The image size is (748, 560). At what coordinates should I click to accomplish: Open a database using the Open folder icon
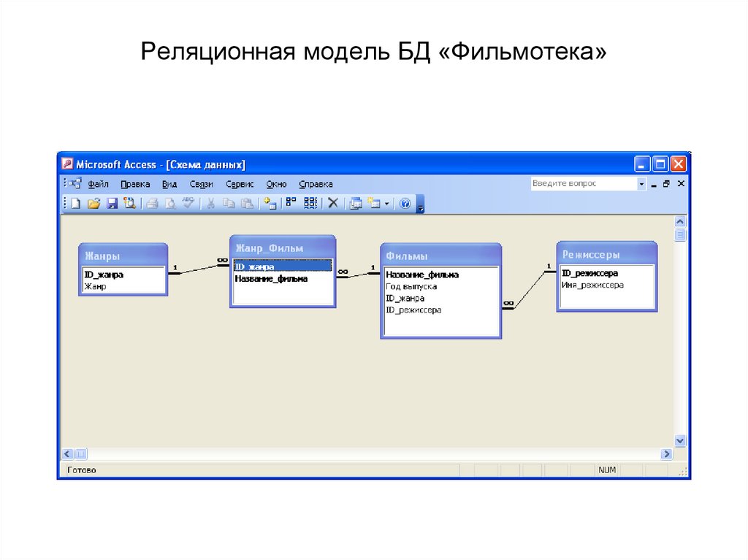click(x=96, y=203)
